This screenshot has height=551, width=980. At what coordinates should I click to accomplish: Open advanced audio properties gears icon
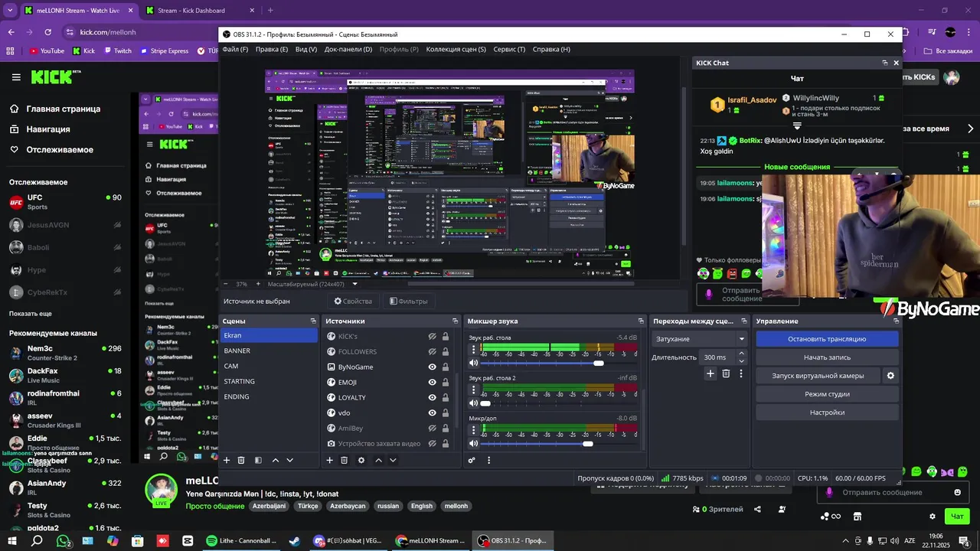click(472, 460)
